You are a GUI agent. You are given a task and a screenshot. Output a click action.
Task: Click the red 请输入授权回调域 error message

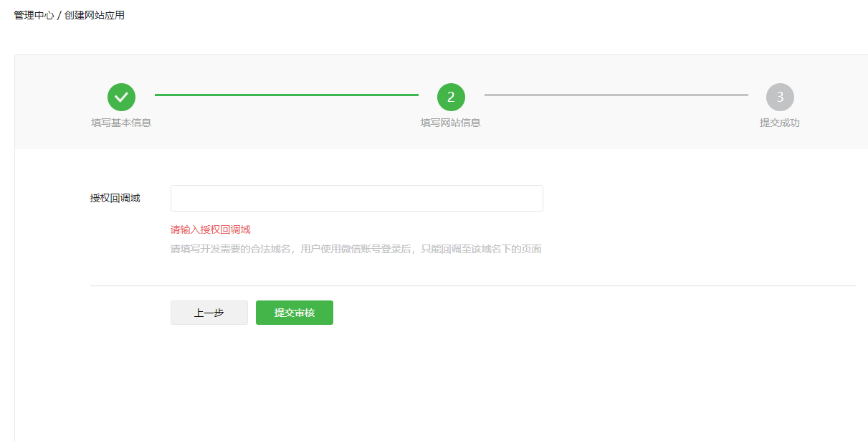tap(211, 229)
